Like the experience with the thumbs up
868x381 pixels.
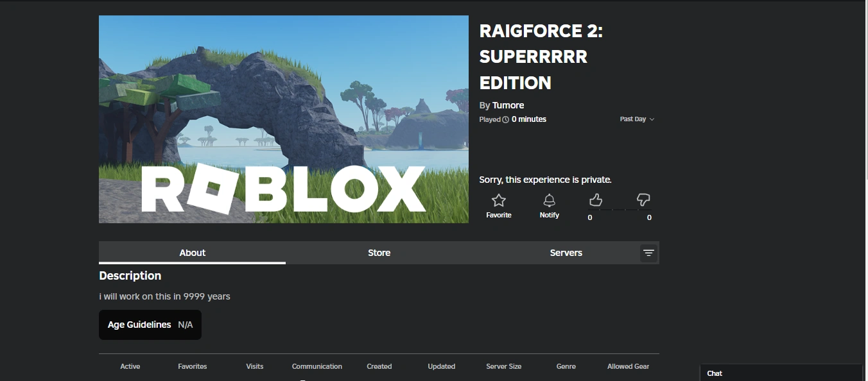point(595,199)
